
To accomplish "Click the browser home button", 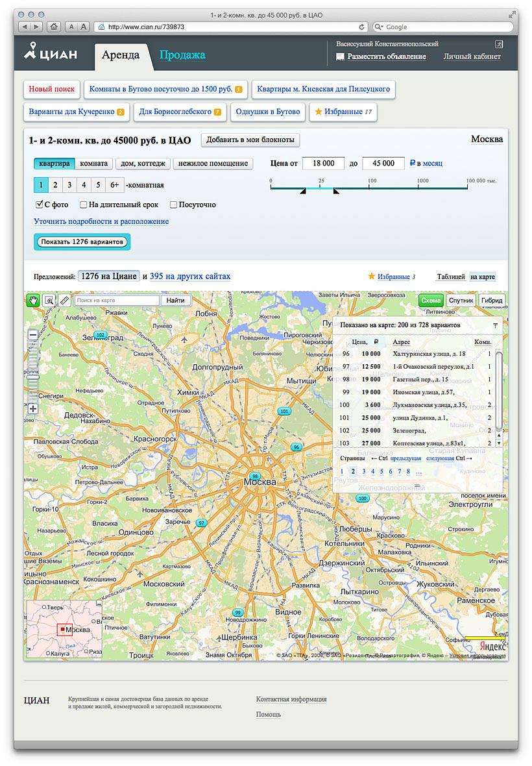I will pos(54,27).
